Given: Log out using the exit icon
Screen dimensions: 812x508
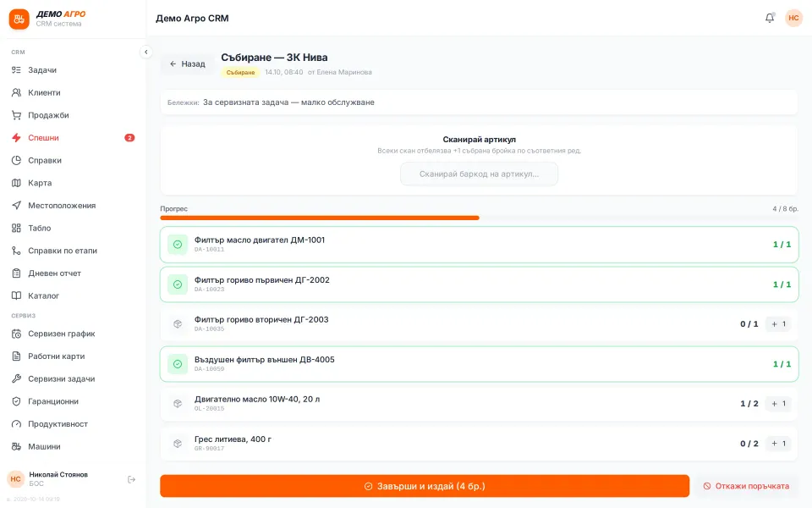Looking at the screenshot, I should [x=132, y=479].
